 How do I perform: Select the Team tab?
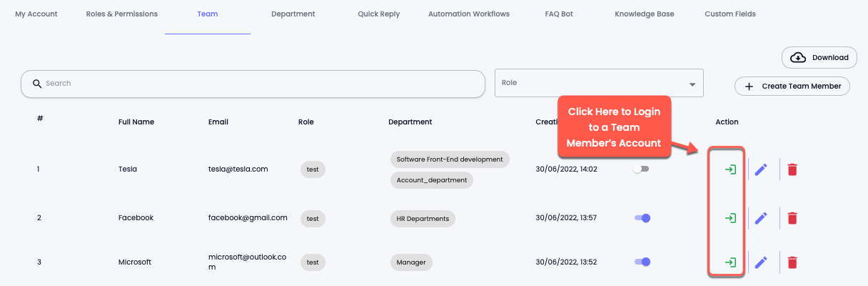(x=208, y=14)
